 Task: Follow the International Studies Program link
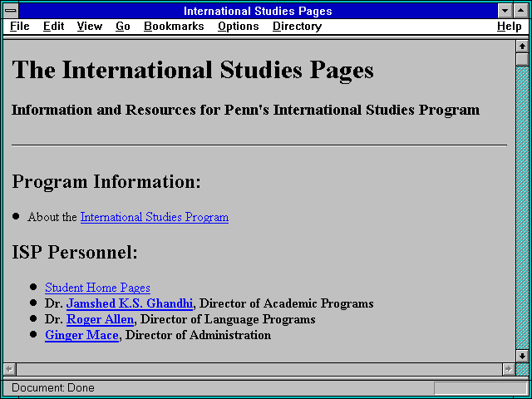click(155, 217)
